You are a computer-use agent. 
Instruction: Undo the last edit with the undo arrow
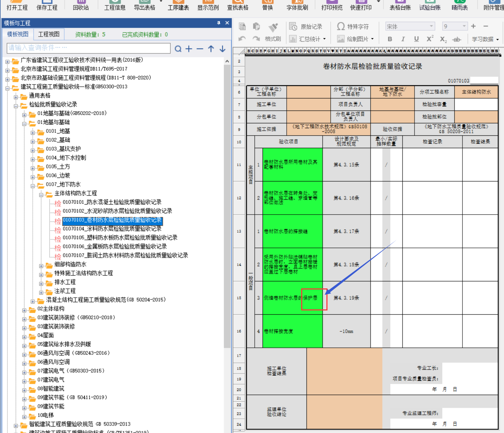(242, 39)
